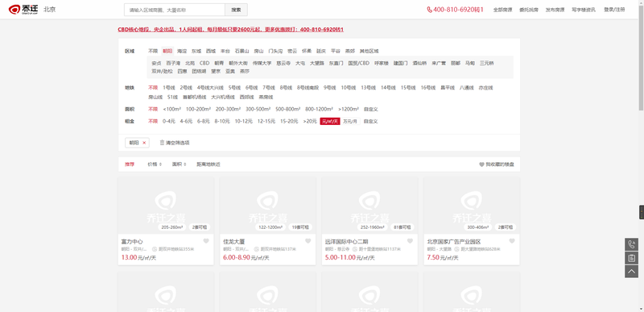Viewport: 644px width, 312px height.
Task: Switch rent unit to 元/㎡/天
Action: [330, 121]
